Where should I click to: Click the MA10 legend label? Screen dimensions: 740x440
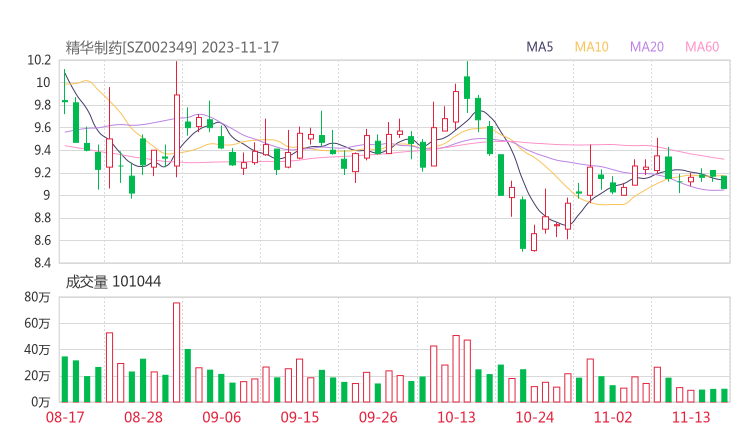click(x=591, y=47)
